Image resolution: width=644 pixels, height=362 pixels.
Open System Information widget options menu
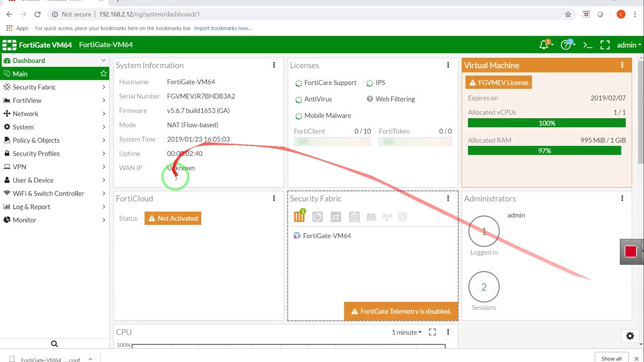274,65
